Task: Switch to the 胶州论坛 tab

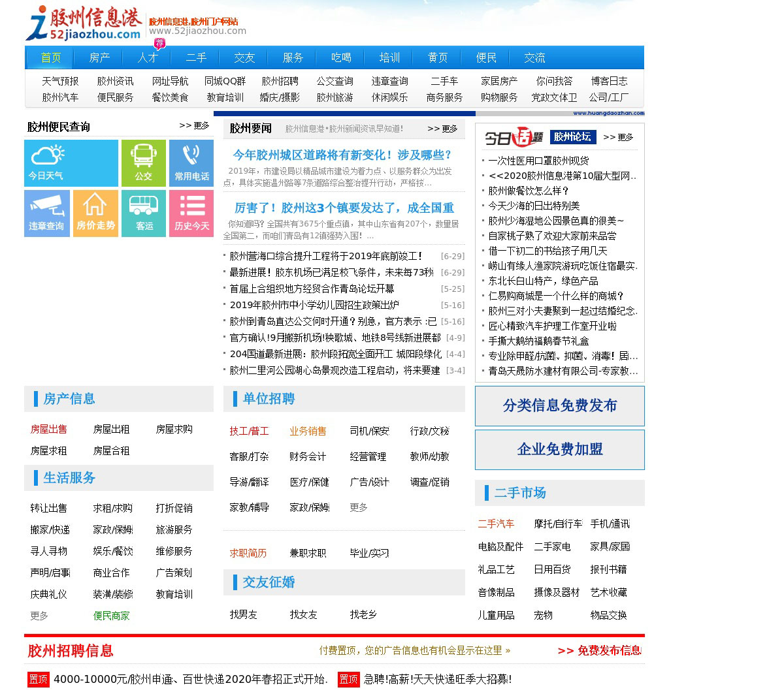Action: [x=572, y=136]
